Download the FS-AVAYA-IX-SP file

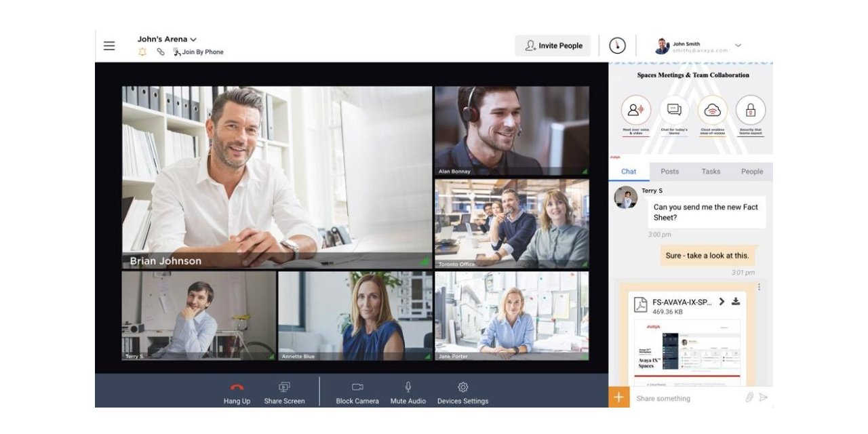click(736, 302)
